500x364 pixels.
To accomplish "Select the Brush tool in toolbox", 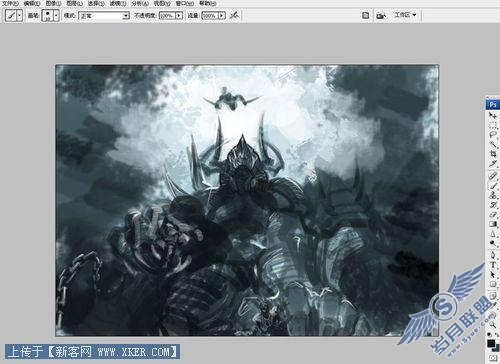I will click(x=493, y=185).
